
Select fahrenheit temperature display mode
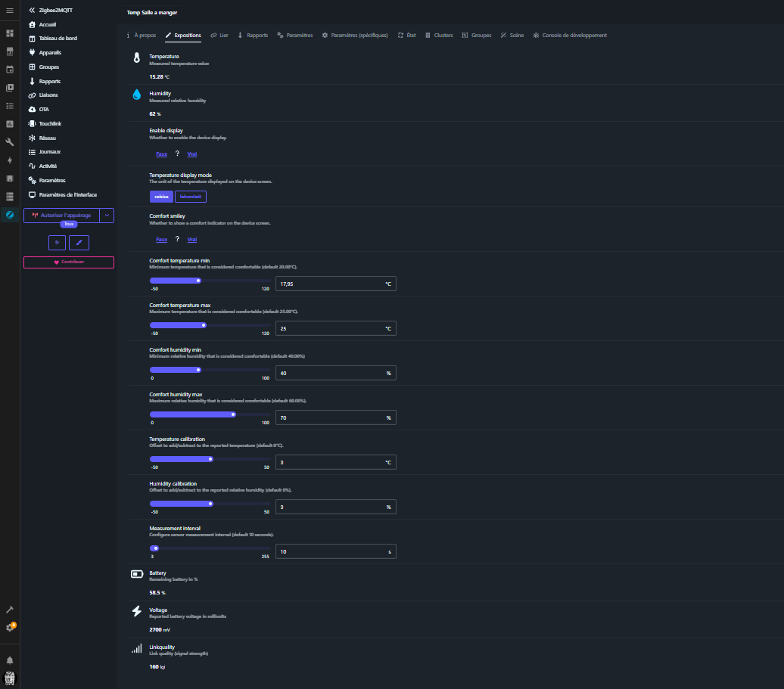coord(191,197)
